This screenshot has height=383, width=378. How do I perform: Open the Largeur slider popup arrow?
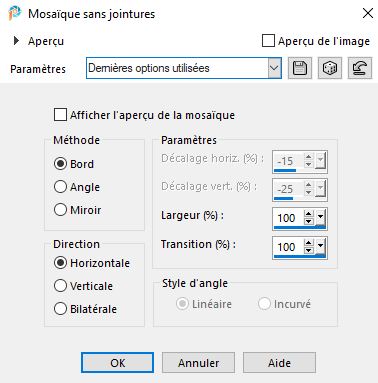pyautogui.click(x=320, y=218)
